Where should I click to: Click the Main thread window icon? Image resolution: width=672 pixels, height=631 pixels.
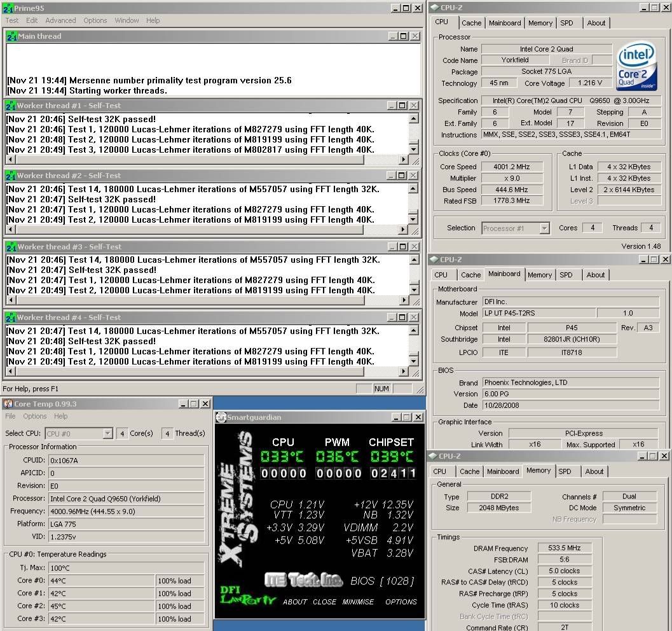click(x=11, y=36)
